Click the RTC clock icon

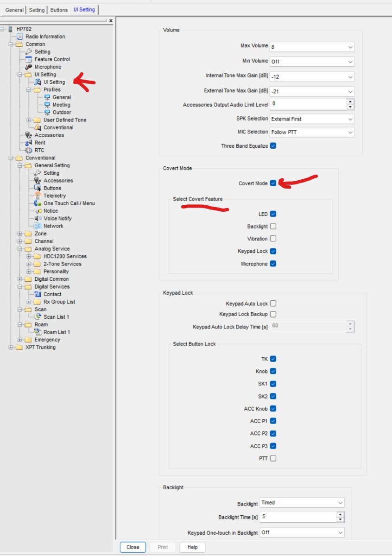pyautogui.click(x=29, y=150)
